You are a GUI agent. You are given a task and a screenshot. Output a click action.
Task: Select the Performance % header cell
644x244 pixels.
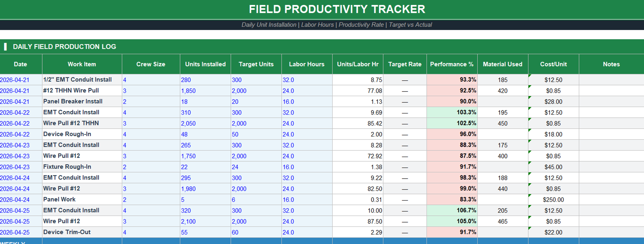pos(452,64)
